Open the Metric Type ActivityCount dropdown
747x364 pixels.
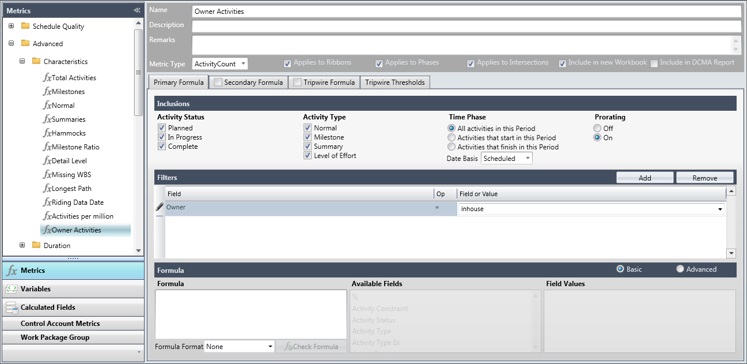pos(220,63)
